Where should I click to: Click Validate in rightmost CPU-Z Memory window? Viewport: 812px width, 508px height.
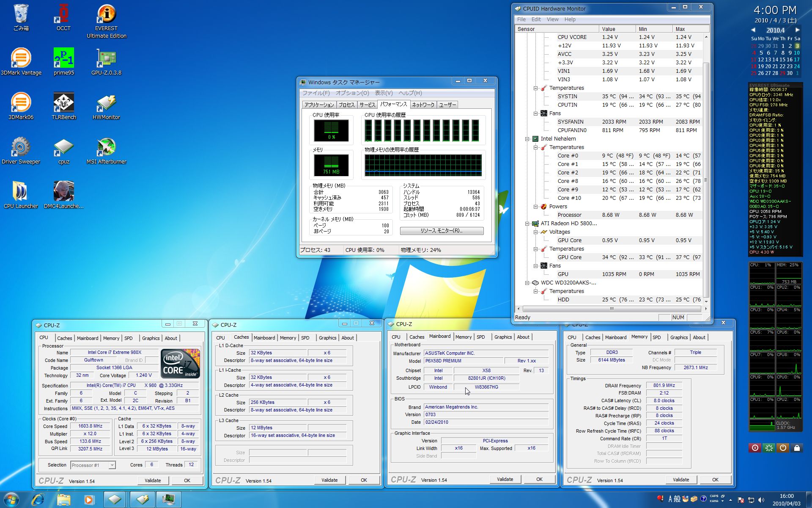click(x=680, y=480)
